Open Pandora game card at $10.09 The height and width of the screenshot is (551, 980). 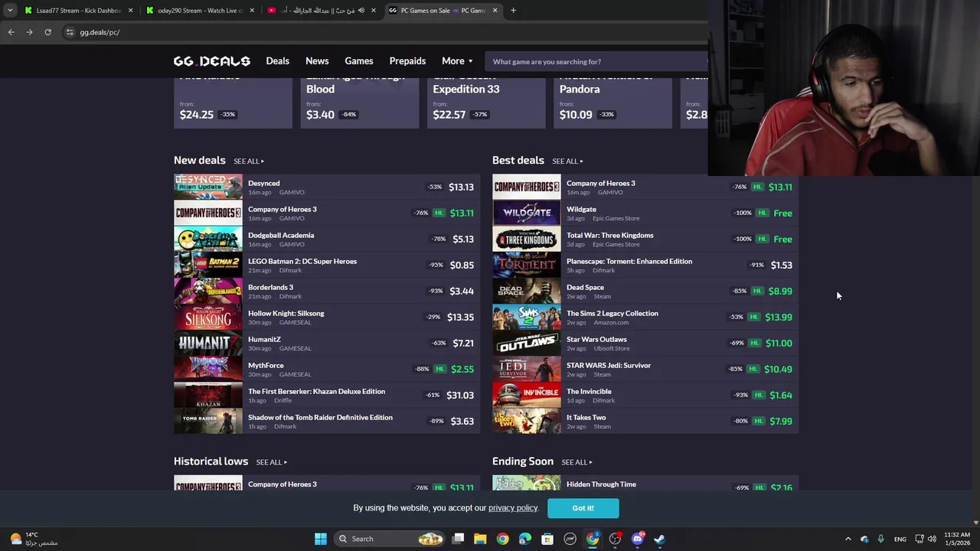click(612, 103)
